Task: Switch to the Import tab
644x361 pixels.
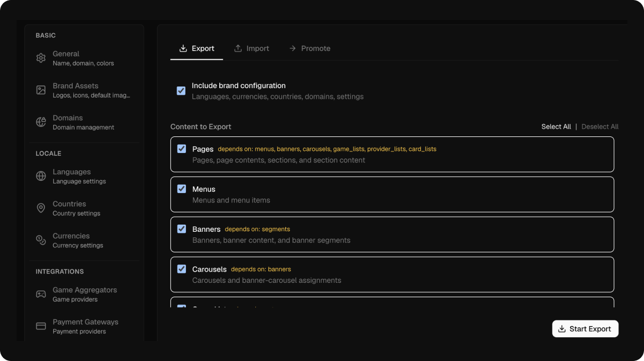Action: (251, 48)
